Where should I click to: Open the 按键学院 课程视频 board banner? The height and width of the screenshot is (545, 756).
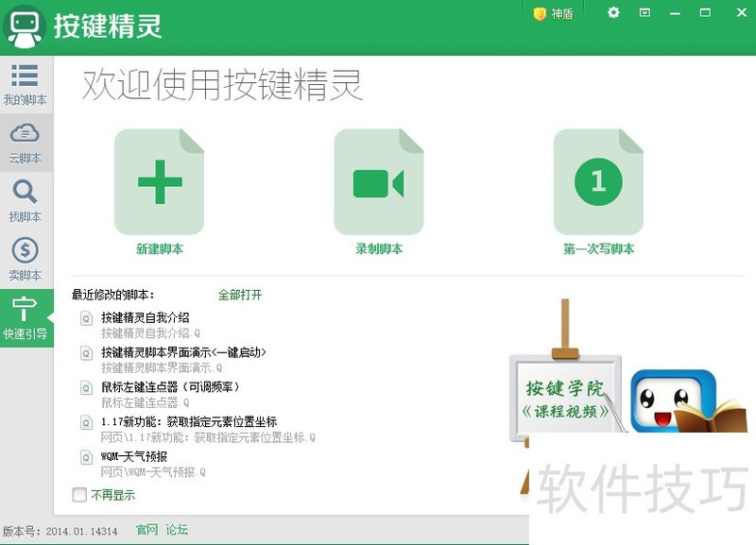565,398
